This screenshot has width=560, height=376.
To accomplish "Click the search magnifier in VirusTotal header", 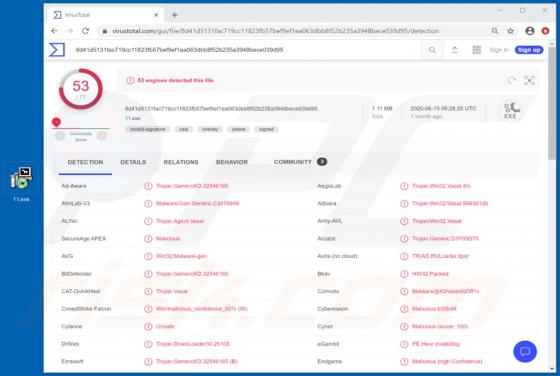I will 432,50.
